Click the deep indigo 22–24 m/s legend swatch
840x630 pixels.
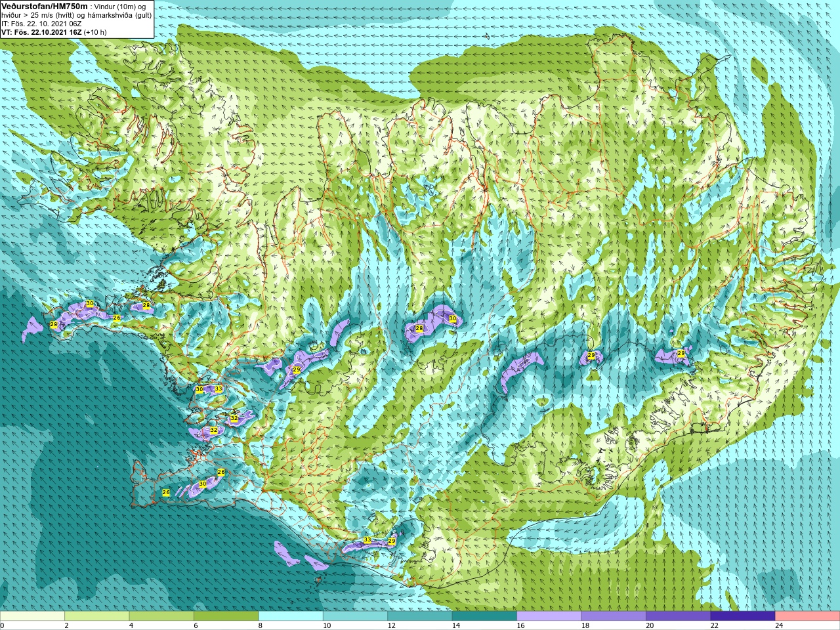[743, 616]
